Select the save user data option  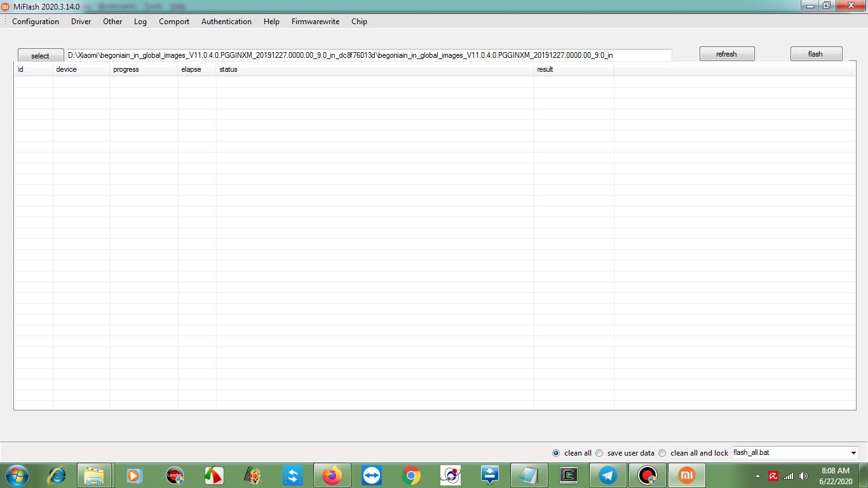point(599,453)
